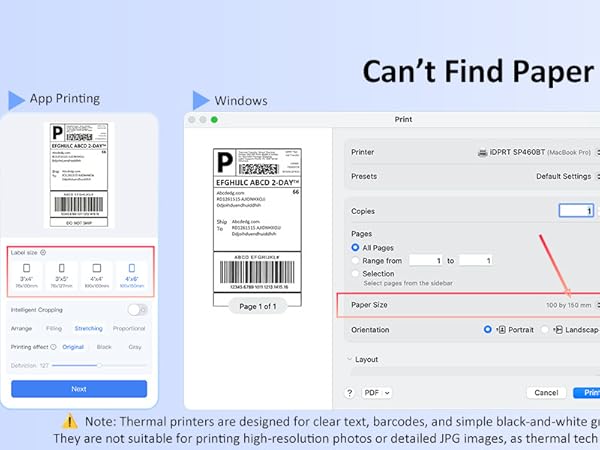This screenshot has height=450, width=600.
Task: Click the Definition slider handle
Action: coord(99,365)
